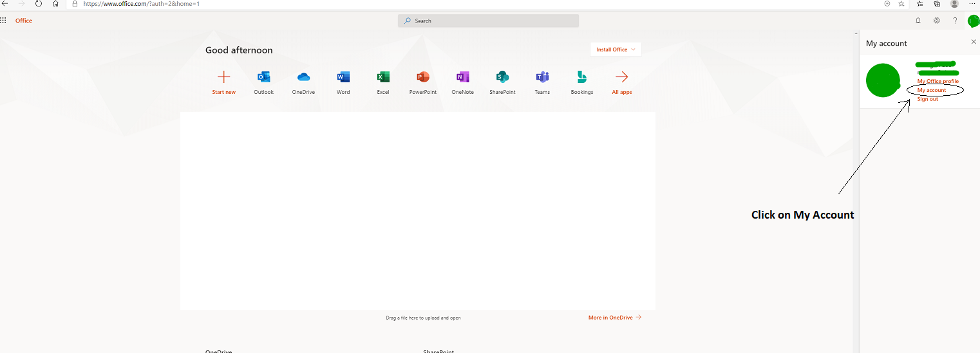Click the account avatar in header
This screenshot has height=353, width=980.
pyautogui.click(x=973, y=21)
